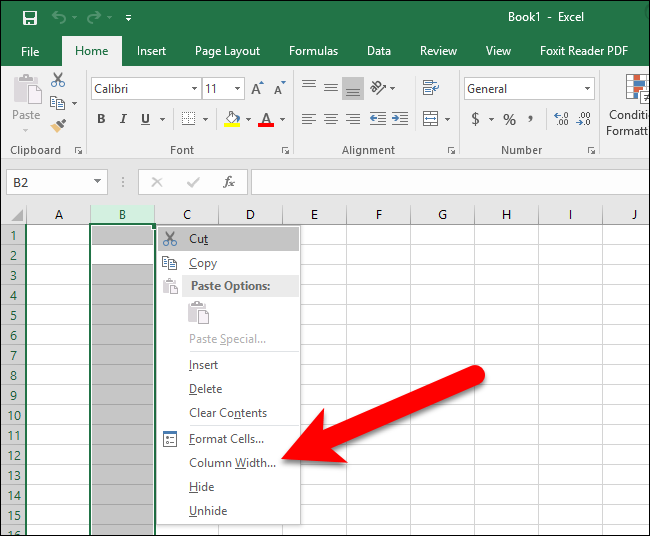Open the Calibri font name dropdown
The height and width of the screenshot is (536, 650).
coord(194,88)
